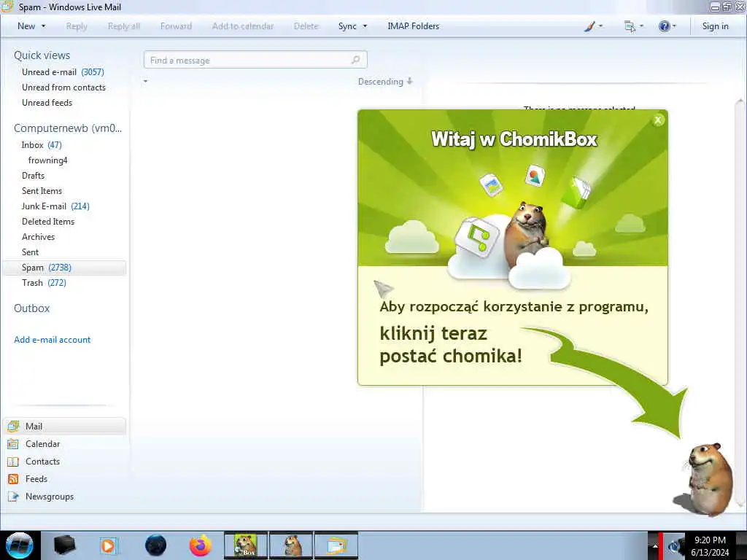Screen dimensions: 747x560
Task: Switch to Contacts view
Action: (x=42, y=462)
